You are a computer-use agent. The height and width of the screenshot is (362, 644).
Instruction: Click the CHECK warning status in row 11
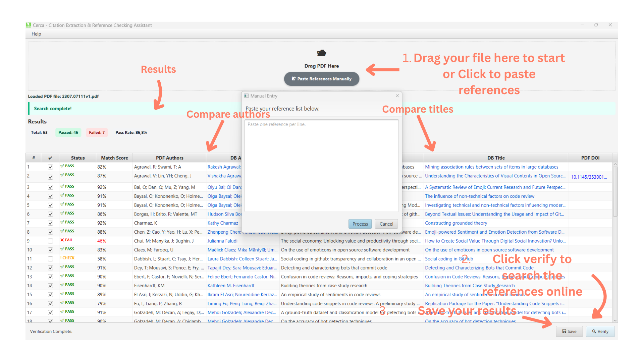[x=67, y=258]
